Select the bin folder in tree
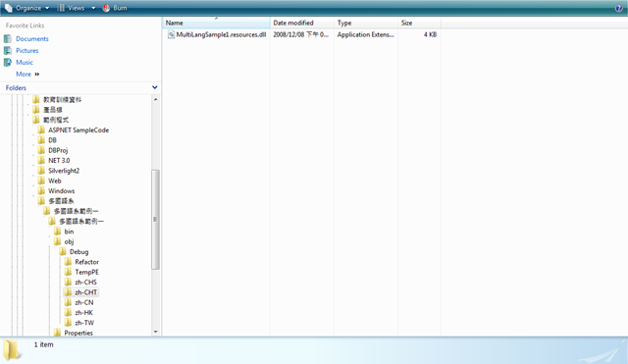The width and height of the screenshot is (628, 364). coord(69,232)
